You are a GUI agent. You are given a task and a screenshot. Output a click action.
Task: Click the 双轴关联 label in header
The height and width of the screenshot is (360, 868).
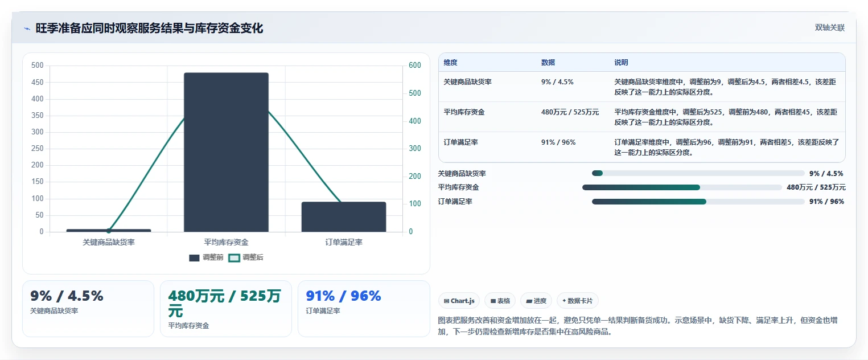tap(829, 28)
